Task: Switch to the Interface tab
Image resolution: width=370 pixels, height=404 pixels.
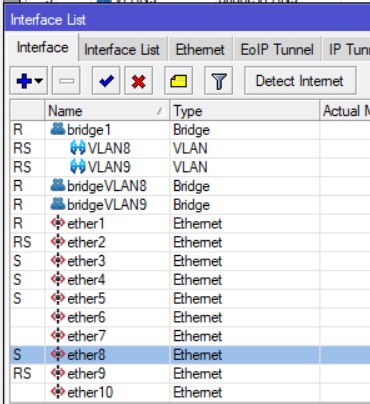Action: click(x=42, y=47)
